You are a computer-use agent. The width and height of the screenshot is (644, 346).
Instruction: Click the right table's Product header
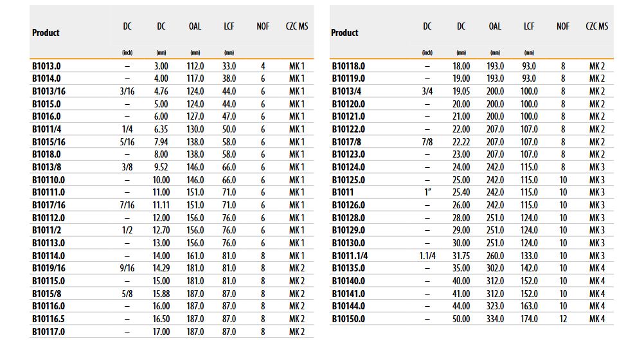pos(344,33)
